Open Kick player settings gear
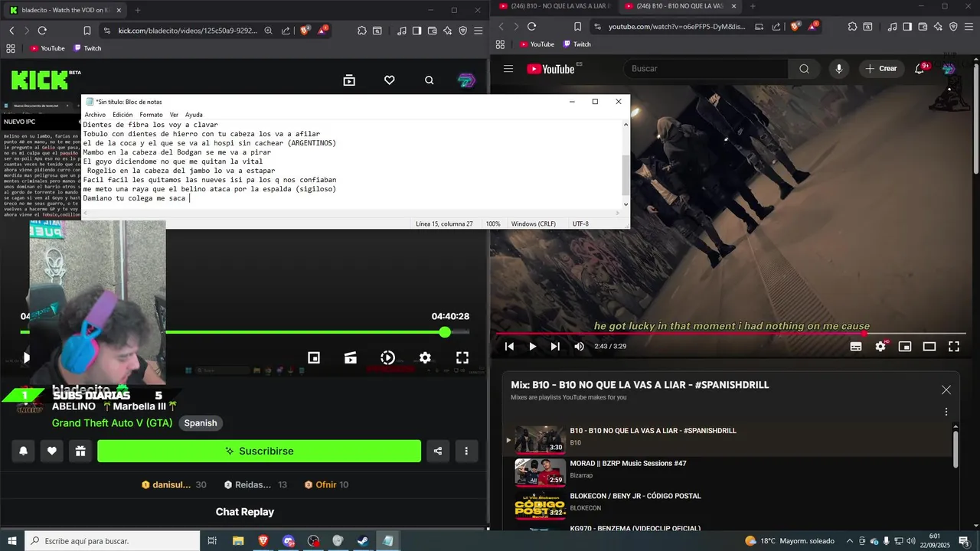Screen dimensions: 980x551 click(425, 357)
